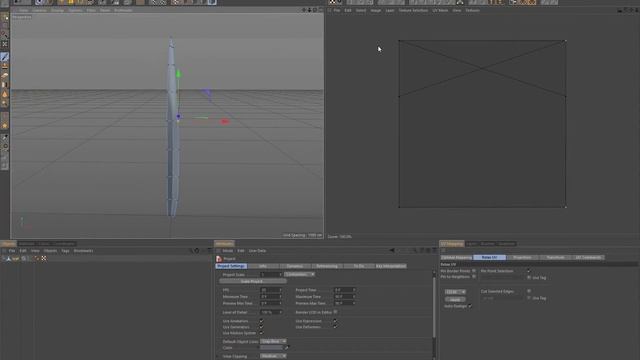Open the Project Scale units dropdown

click(x=300, y=275)
